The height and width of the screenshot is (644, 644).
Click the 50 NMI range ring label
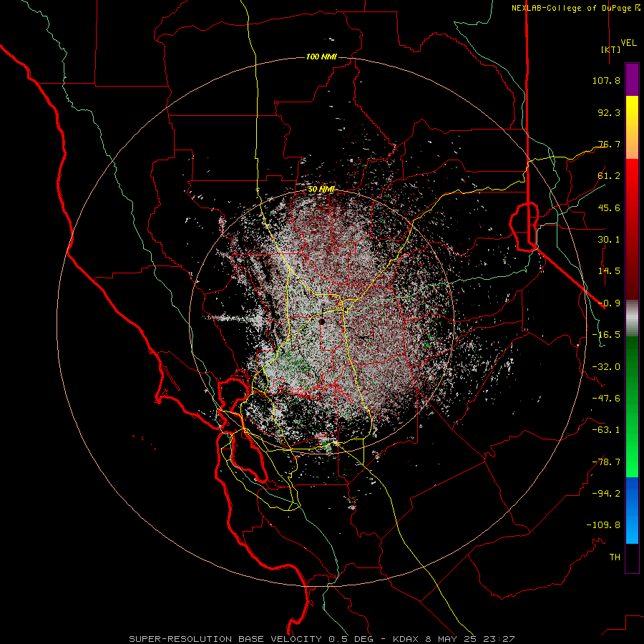[x=321, y=190]
